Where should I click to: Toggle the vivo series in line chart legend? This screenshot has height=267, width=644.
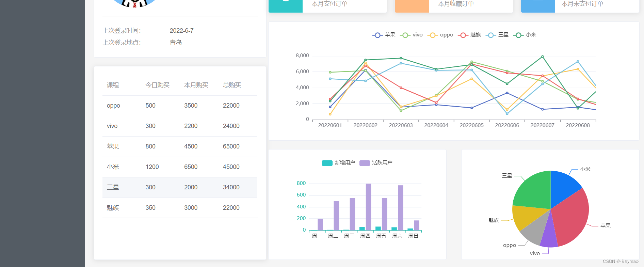[411, 35]
